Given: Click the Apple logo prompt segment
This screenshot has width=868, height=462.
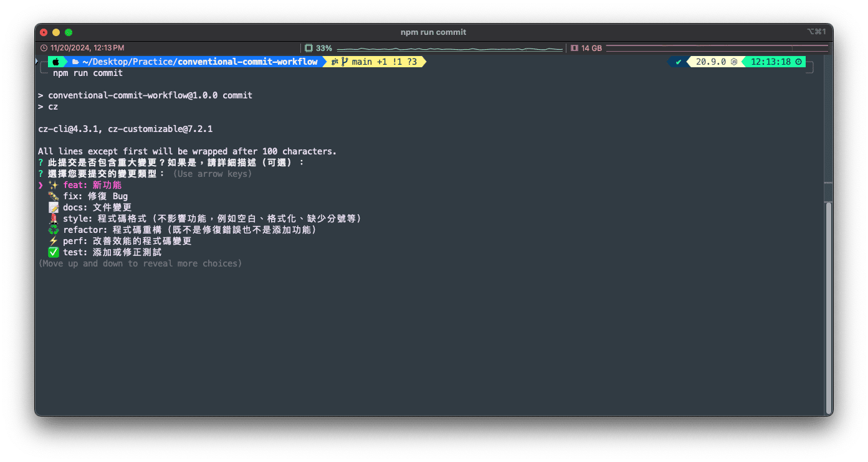Looking at the screenshot, I should [x=55, y=62].
